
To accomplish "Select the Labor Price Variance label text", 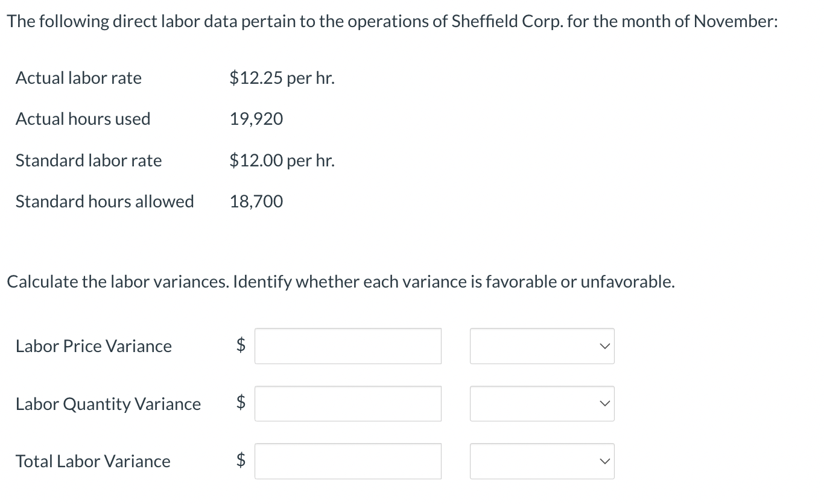I will pyautogui.click(x=93, y=346).
